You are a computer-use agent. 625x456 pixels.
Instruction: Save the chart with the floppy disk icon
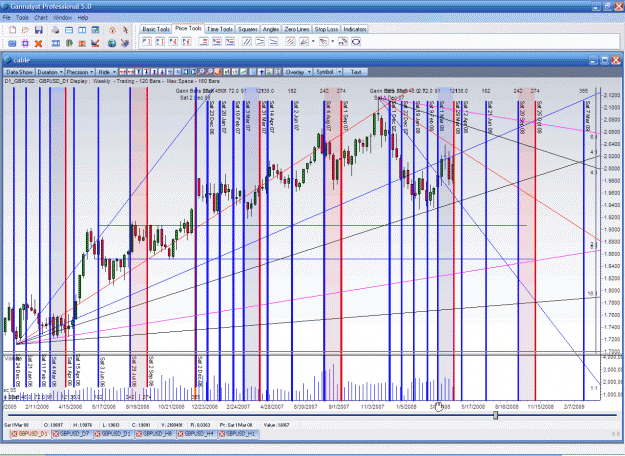tap(39, 30)
